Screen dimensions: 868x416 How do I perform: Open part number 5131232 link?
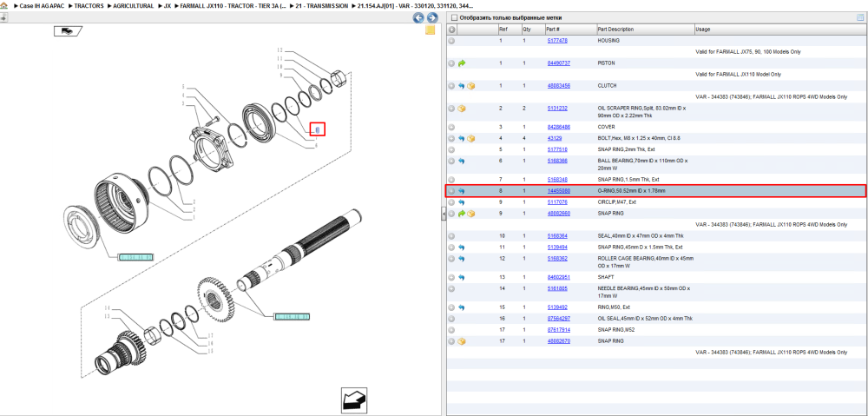pos(557,108)
